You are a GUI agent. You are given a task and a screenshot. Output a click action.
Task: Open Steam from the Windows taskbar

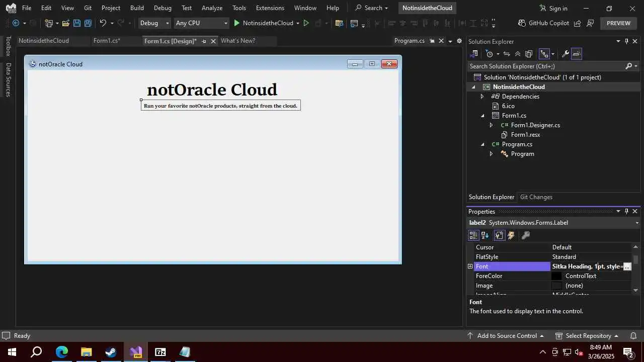[x=111, y=352]
